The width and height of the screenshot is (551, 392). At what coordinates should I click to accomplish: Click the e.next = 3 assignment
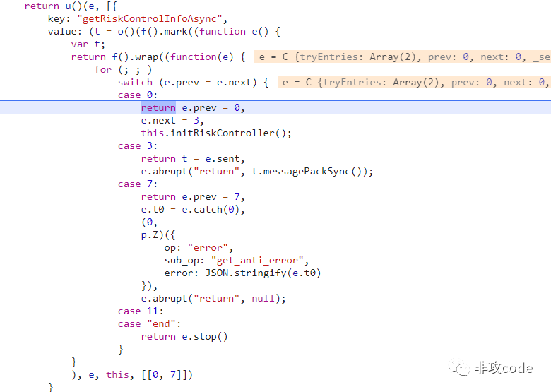click(x=170, y=121)
